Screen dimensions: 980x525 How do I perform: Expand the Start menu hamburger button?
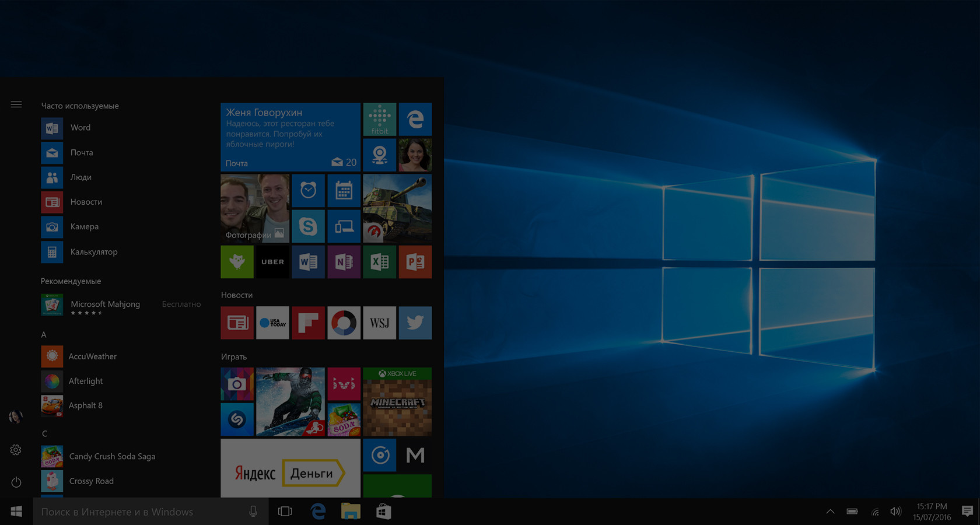coord(16,104)
